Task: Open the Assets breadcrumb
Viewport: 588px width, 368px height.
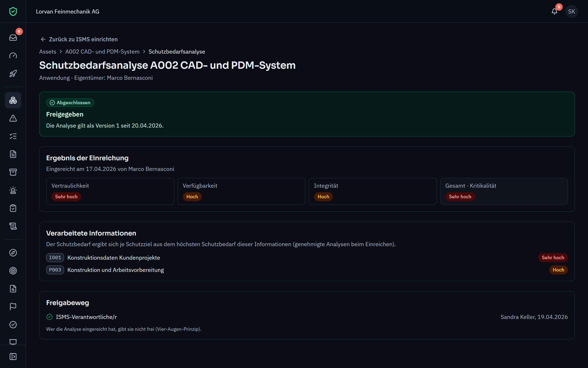Action: 48,52
